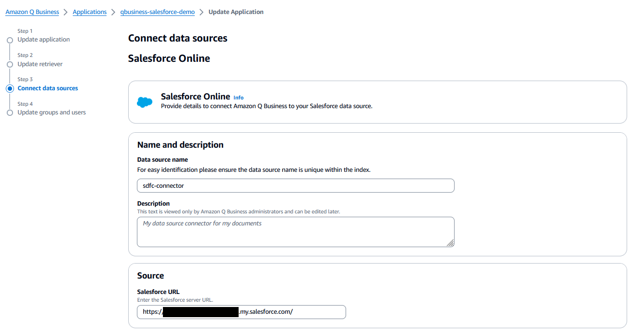Select Step 2 Update retriever
The height and width of the screenshot is (335, 644).
point(40,64)
